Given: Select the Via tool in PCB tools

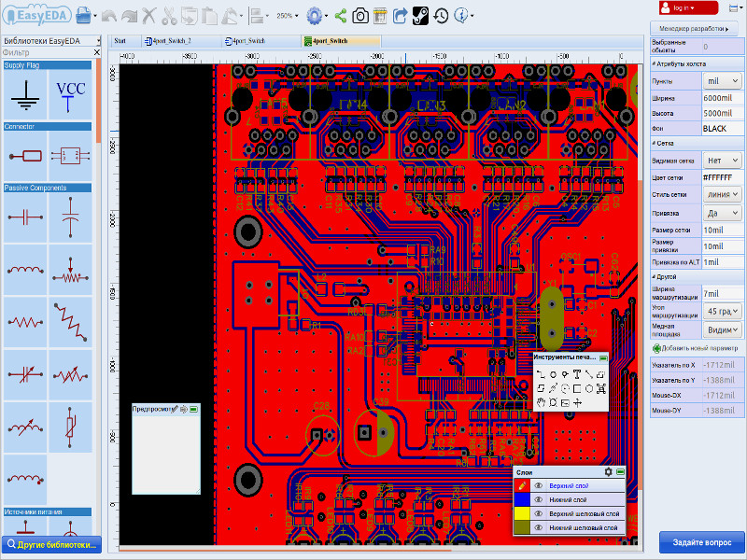Looking at the screenshot, I should [x=565, y=375].
